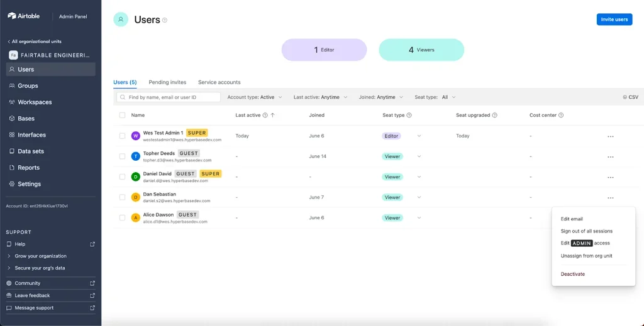Viewport: 644px width, 326px height.
Task: Tick the checkbox for Topher Deeds
Action: point(123,156)
